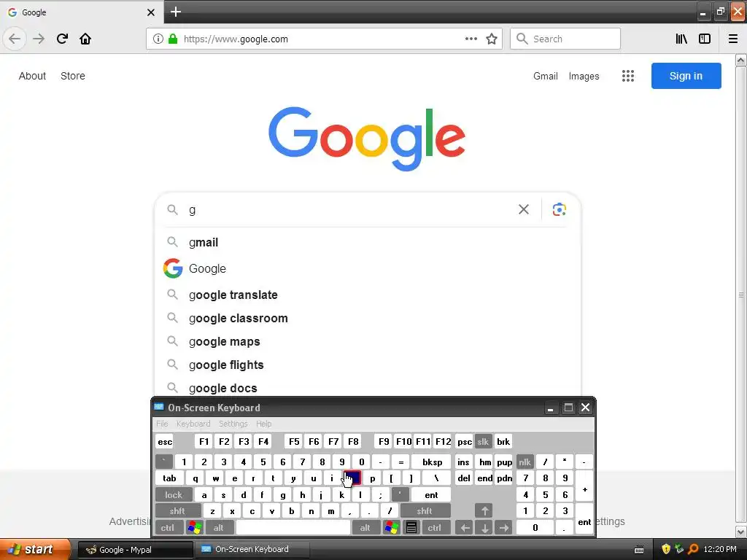Choose the google maps suggestion
The image size is (747, 560).
pos(368,341)
